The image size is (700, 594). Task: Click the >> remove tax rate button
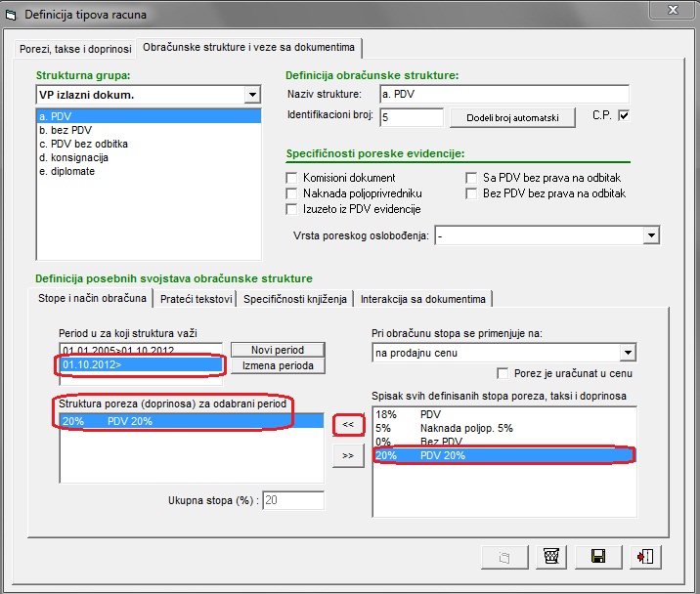[x=347, y=455]
